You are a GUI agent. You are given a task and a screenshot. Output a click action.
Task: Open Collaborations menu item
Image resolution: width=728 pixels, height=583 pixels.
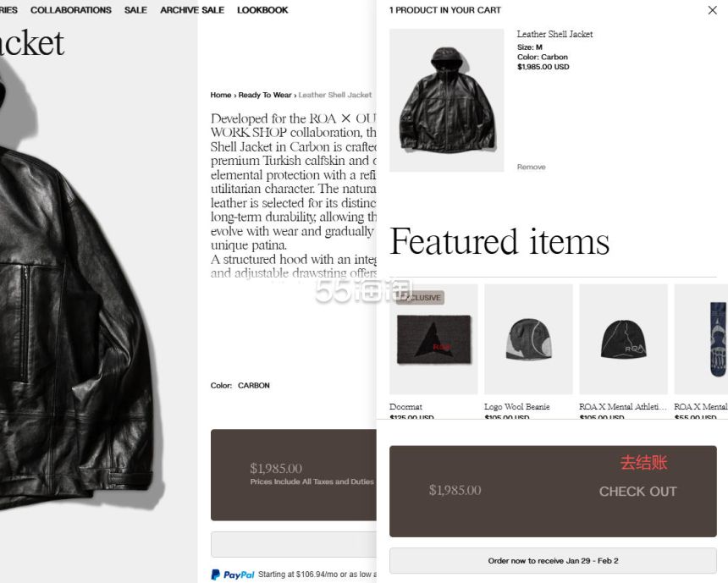coord(71,10)
